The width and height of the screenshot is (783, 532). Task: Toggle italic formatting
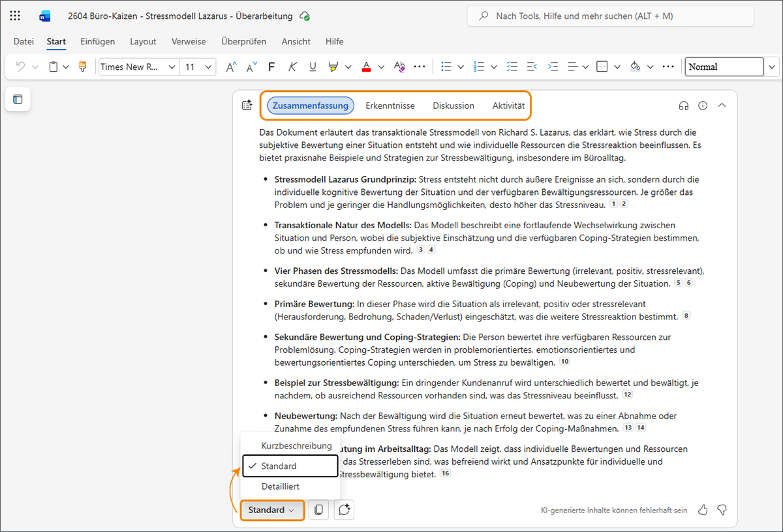click(292, 66)
